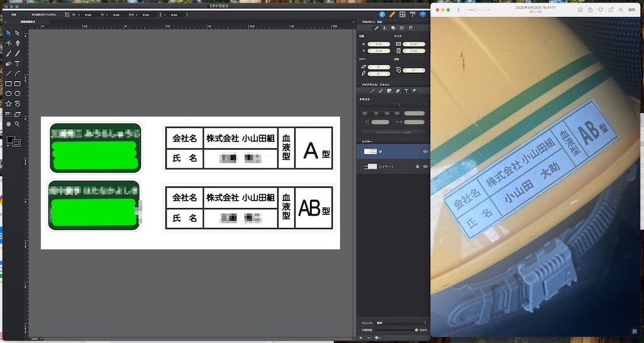This screenshot has height=343, width=644.
Task: Select the Hand pan tool
Action: [8, 124]
